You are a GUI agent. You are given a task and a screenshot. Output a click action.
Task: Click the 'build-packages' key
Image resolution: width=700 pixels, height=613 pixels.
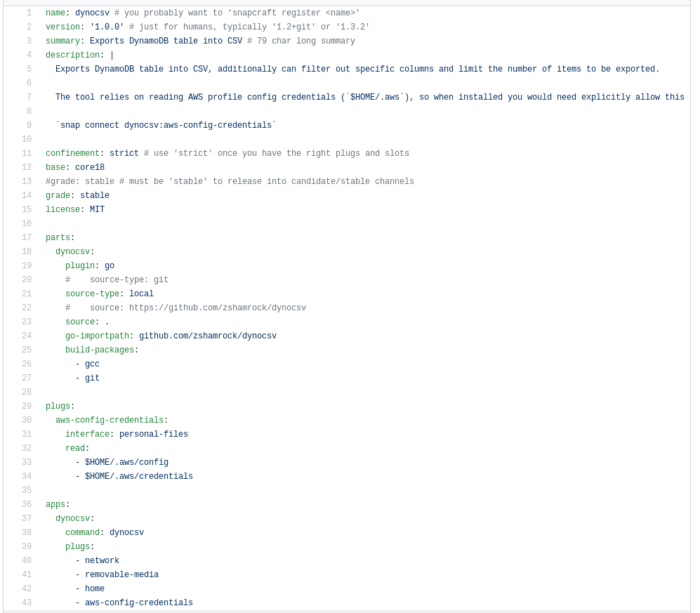point(100,350)
